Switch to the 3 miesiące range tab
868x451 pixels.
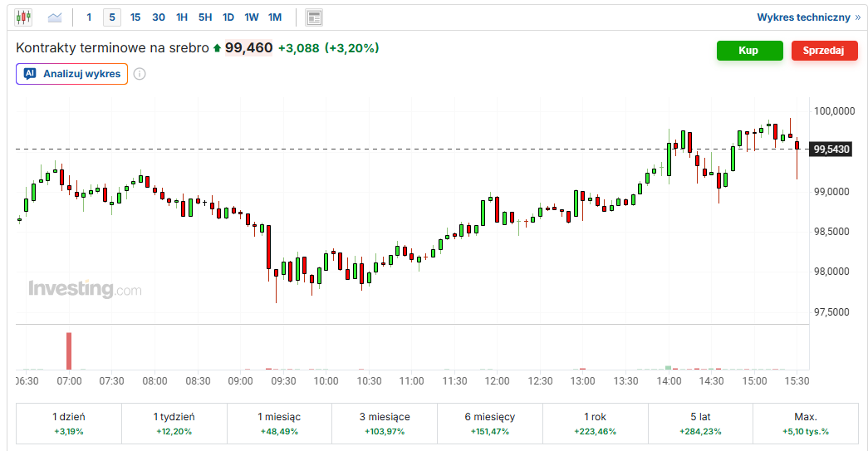385,424
